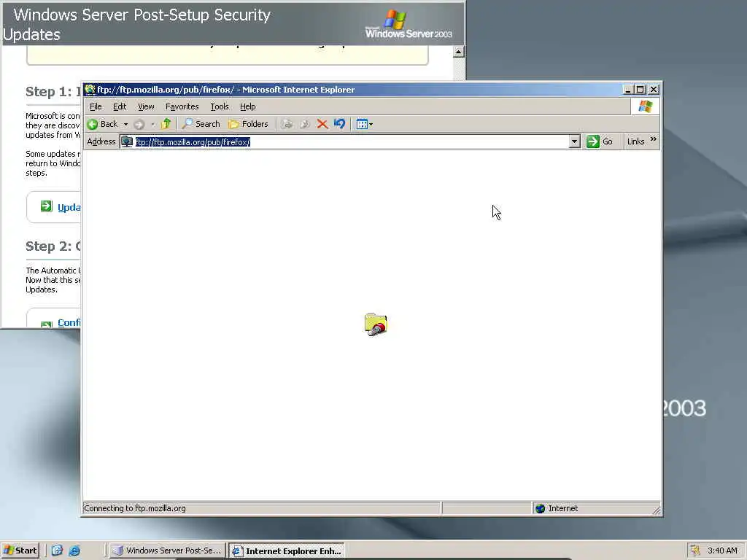Click the system tray security icon
The height and width of the screenshot is (560, 747).
pyautogui.click(x=695, y=551)
